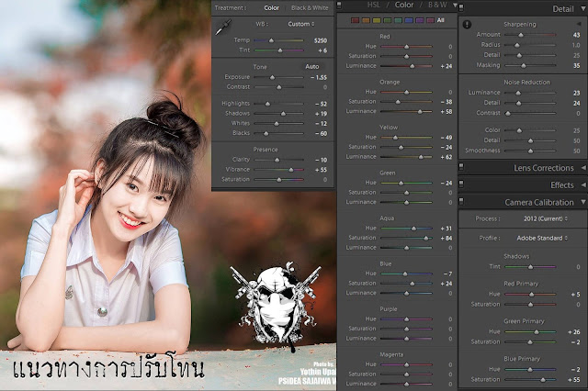Collapse the Camera Calibration panel
Viewport: 588px width, 391px height.
(x=583, y=202)
